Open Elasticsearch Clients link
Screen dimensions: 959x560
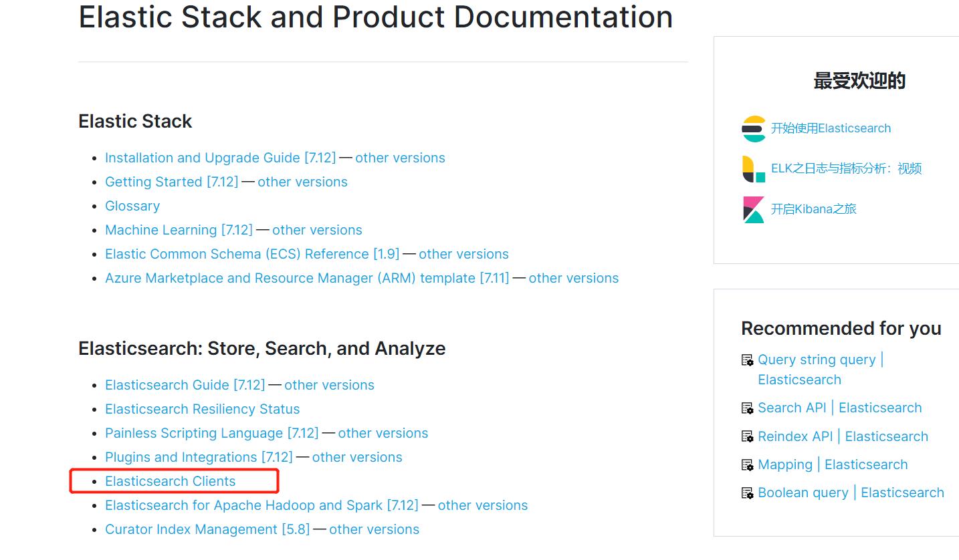tap(170, 481)
